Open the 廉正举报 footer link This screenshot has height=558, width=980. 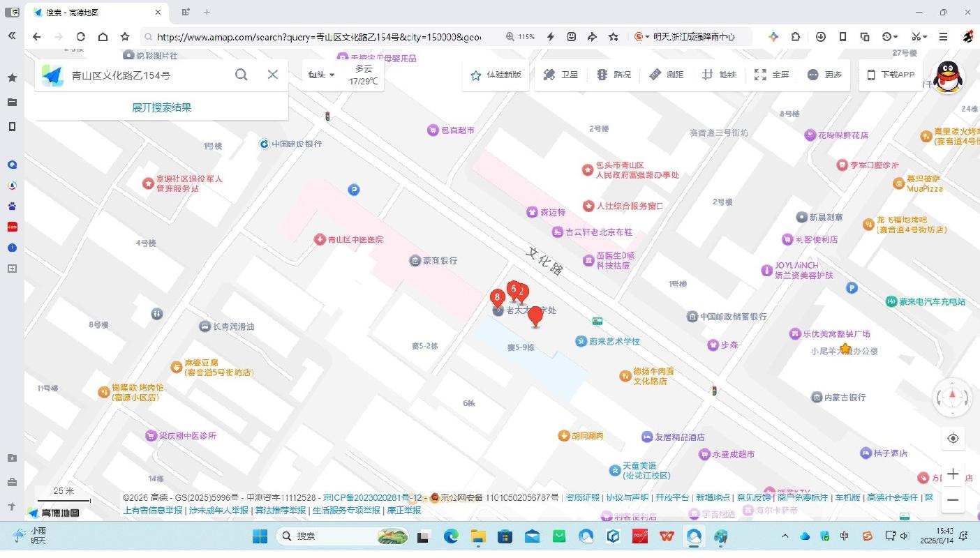404,510
